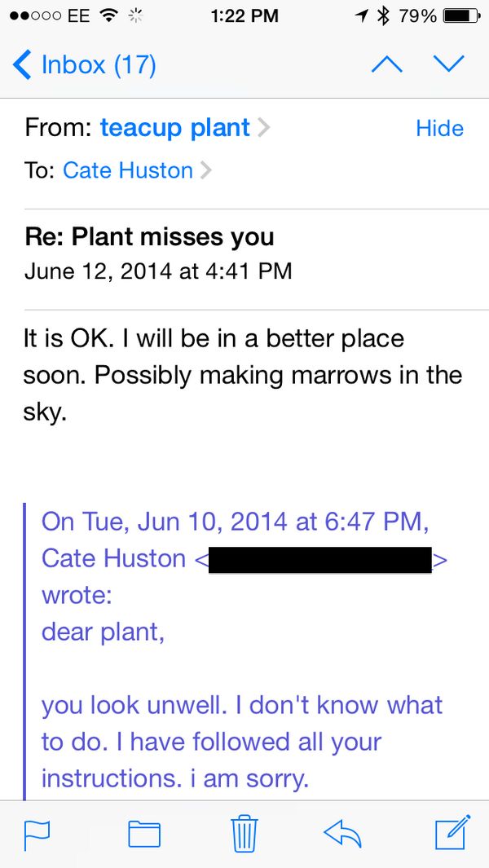Go to previous message with up arrow
This screenshot has width=489, height=868.
(x=386, y=64)
